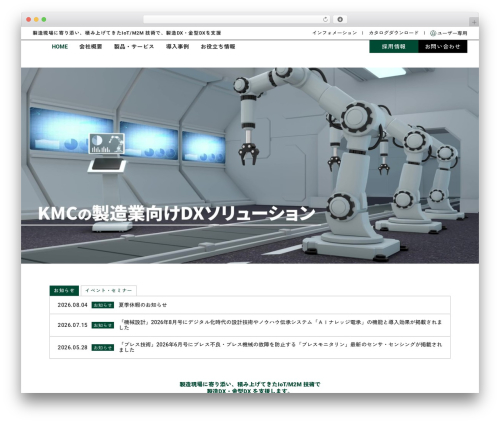Open a new tab with the plus button
The height and width of the screenshot is (423, 500).
[474, 22]
